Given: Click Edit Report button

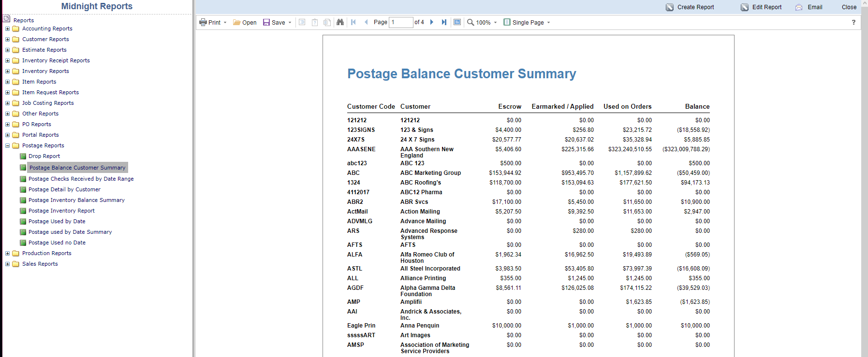Looking at the screenshot, I should [761, 7].
